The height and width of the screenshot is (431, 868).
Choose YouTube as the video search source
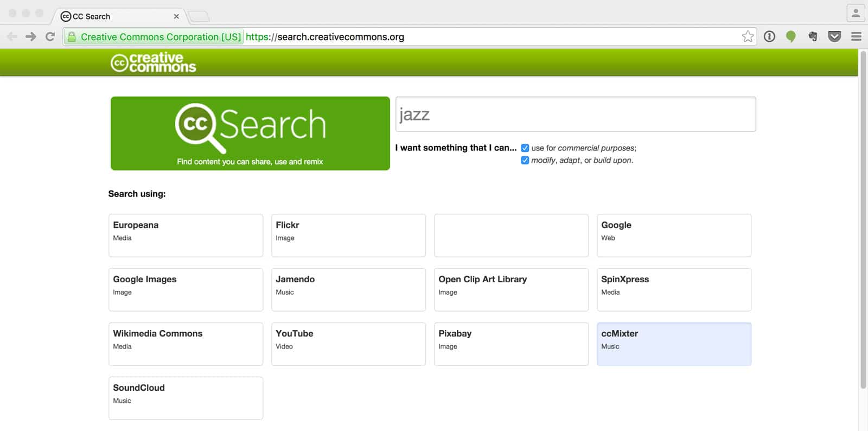point(348,344)
